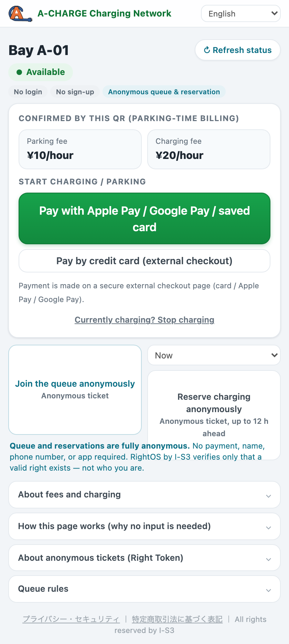Click chevron icon on About fees and charging
Image resolution: width=289 pixels, height=644 pixels.
coord(269,496)
